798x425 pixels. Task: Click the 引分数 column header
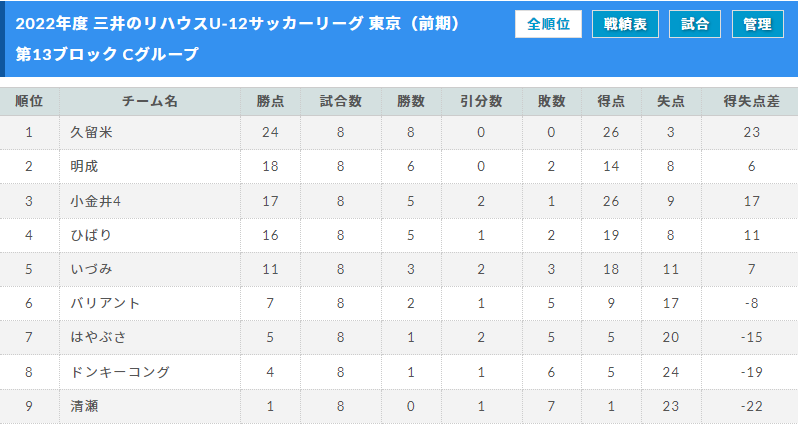pyautogui.click(x=481, y=101)
